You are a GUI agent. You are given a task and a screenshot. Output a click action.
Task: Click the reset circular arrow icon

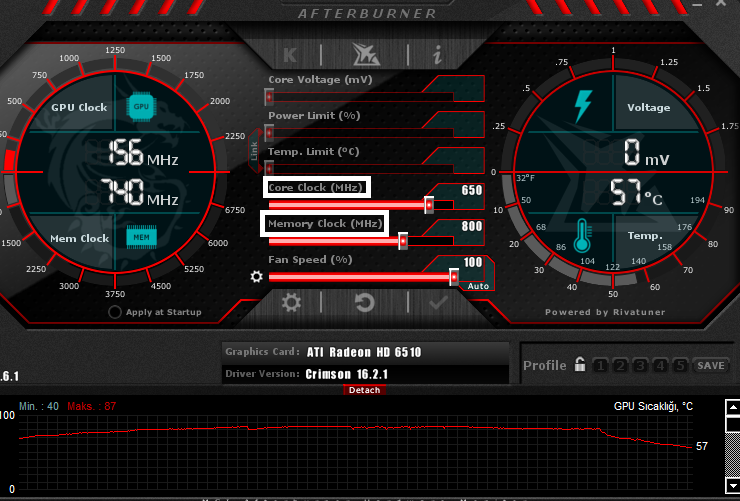(x=365, y=302)
